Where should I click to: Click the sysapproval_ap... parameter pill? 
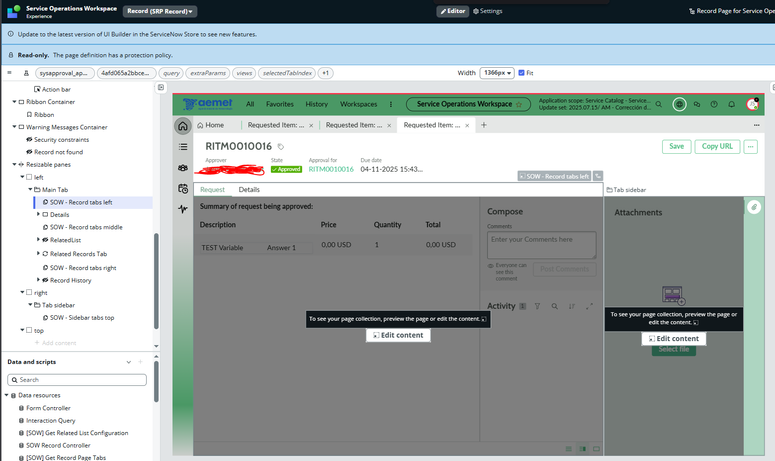pyautogui.click(x=64, y=73)
